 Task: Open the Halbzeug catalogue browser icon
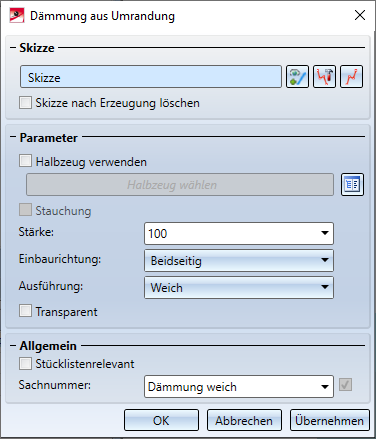352,184
